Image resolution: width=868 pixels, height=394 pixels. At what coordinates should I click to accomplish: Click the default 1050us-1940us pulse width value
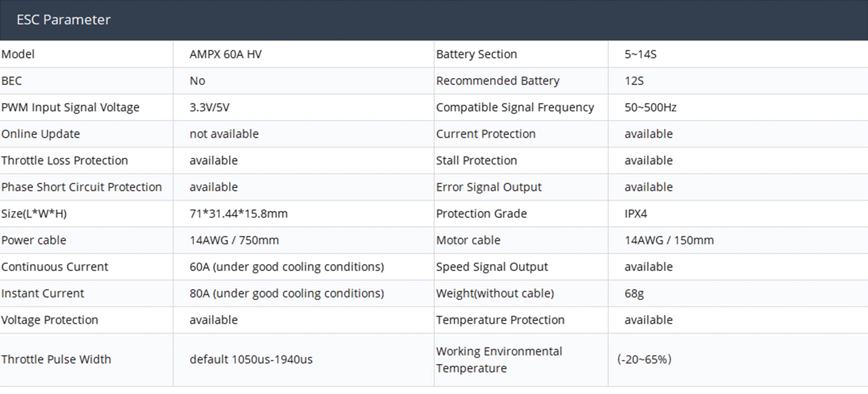(x=251, y=360)
